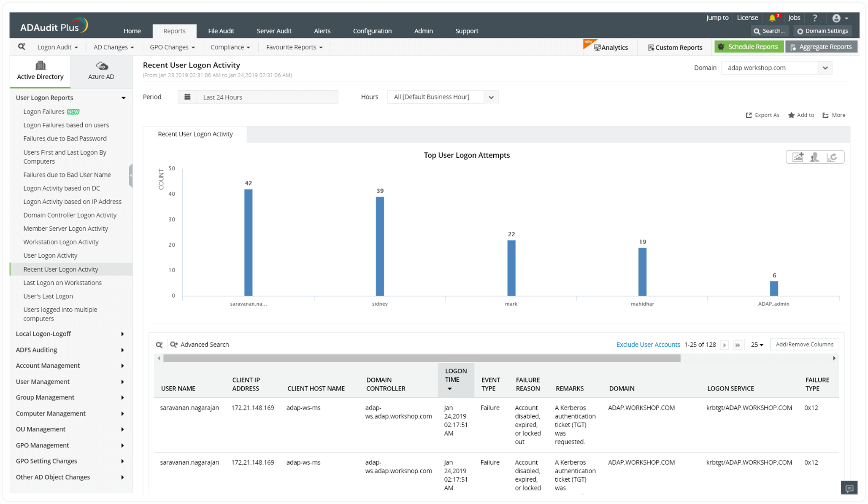Click the calendar icon next to Period

187,97
